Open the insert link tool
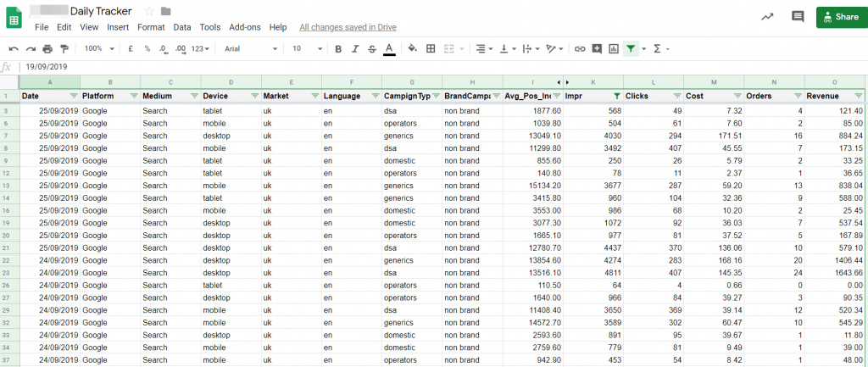The image size is (868, 367). click(580, 49)
